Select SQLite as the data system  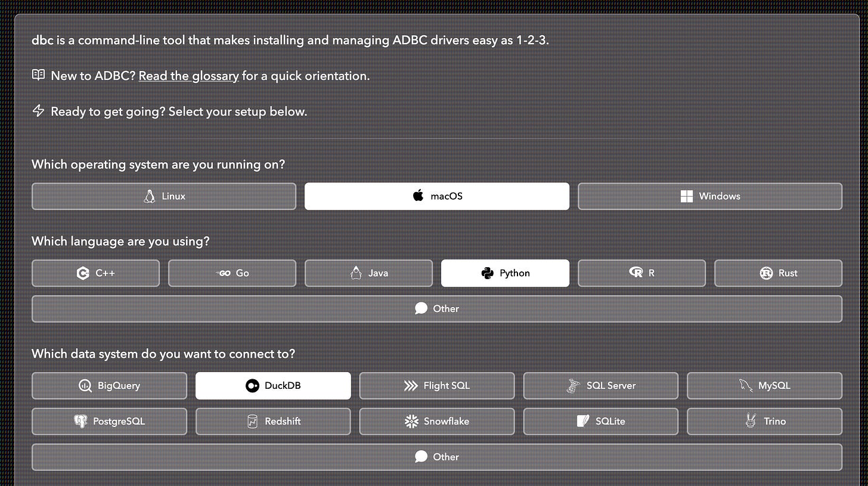[x=601, y=422]
